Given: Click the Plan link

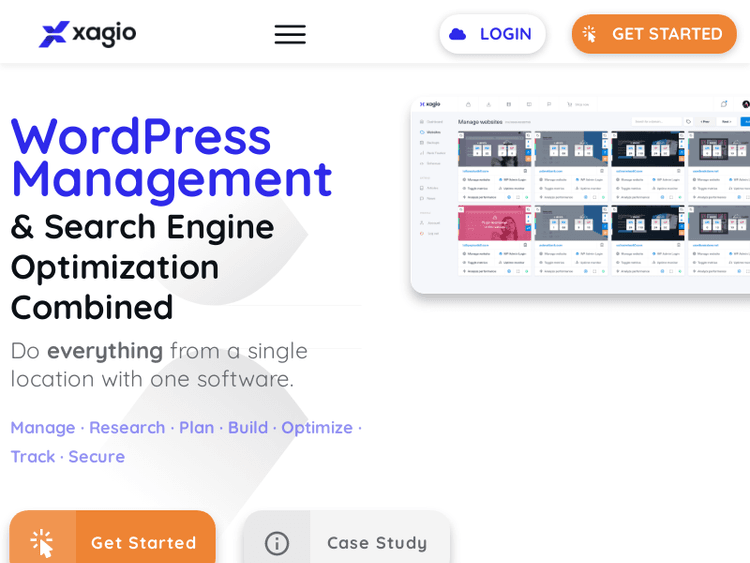Looking at the screenshot, I should tap(196, 427).
